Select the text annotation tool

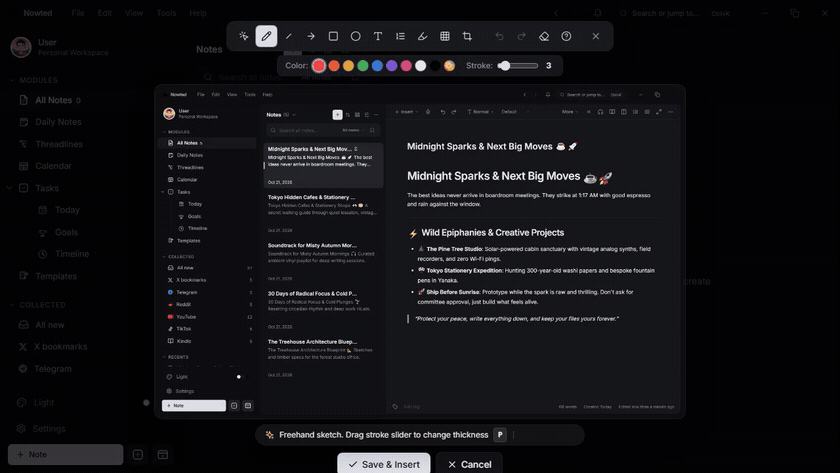[378, 36]
